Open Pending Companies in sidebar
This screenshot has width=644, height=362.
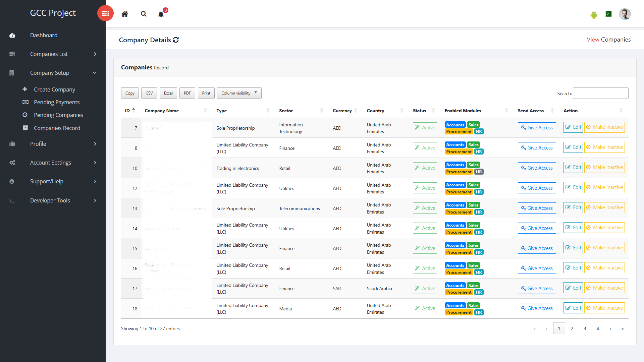tap(58, 115)
